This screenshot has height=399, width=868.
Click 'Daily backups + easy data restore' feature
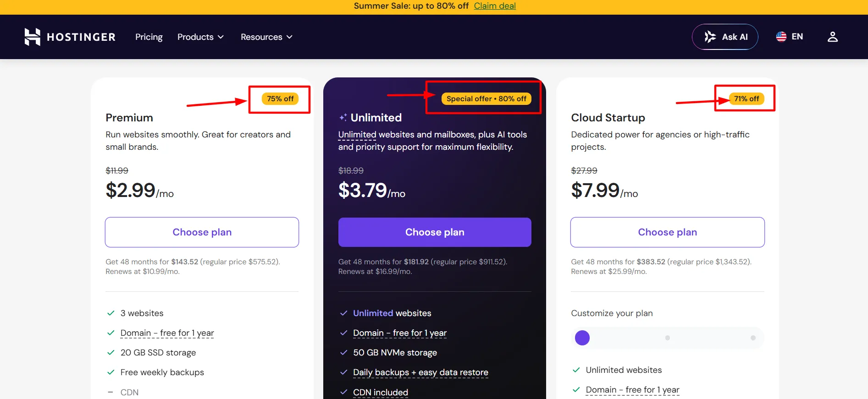pyautogui.click(x=420, y=372)
